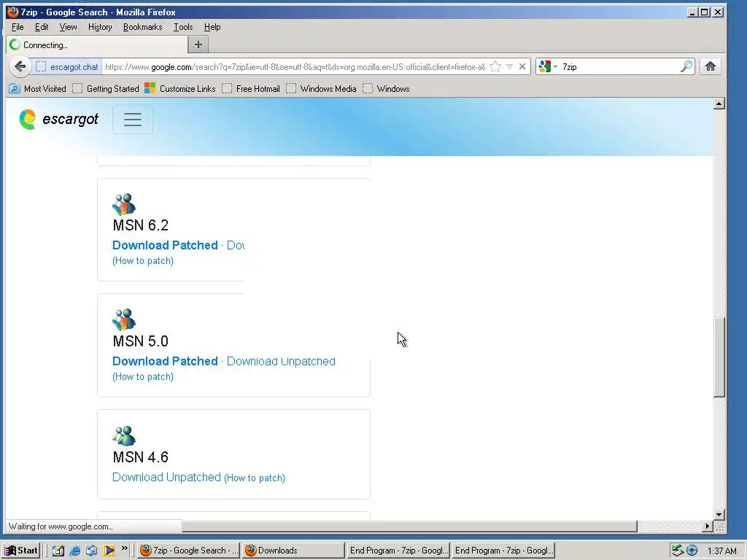
Task: Click the Outlook Express quick launch icon
Action: [x=91, y=551]
